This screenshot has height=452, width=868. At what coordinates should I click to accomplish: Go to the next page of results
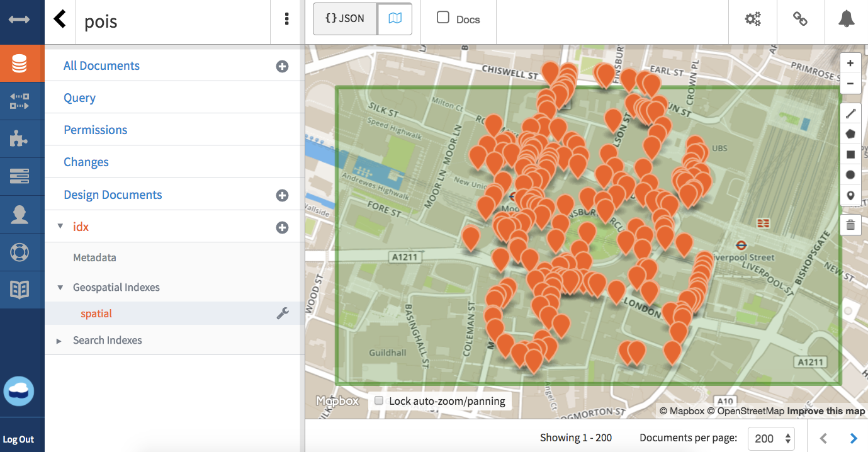pyautogui.click(x=854, y=439)
